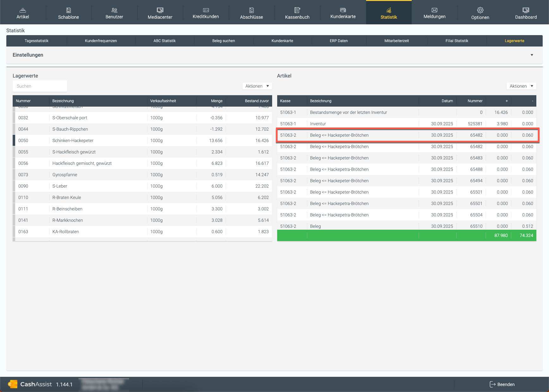Open the Benutzer users icon
549x392 pixels.
114,10
